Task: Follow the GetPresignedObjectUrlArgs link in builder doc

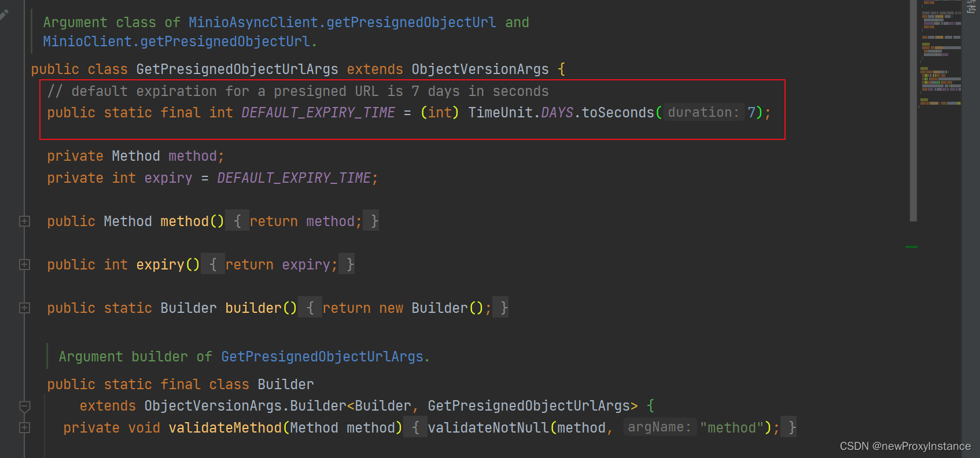Action: (x=322, y=357)
